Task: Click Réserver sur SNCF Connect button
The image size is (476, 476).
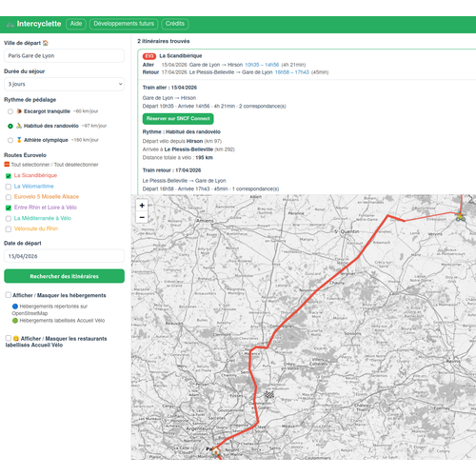Action: coord(178,119)
